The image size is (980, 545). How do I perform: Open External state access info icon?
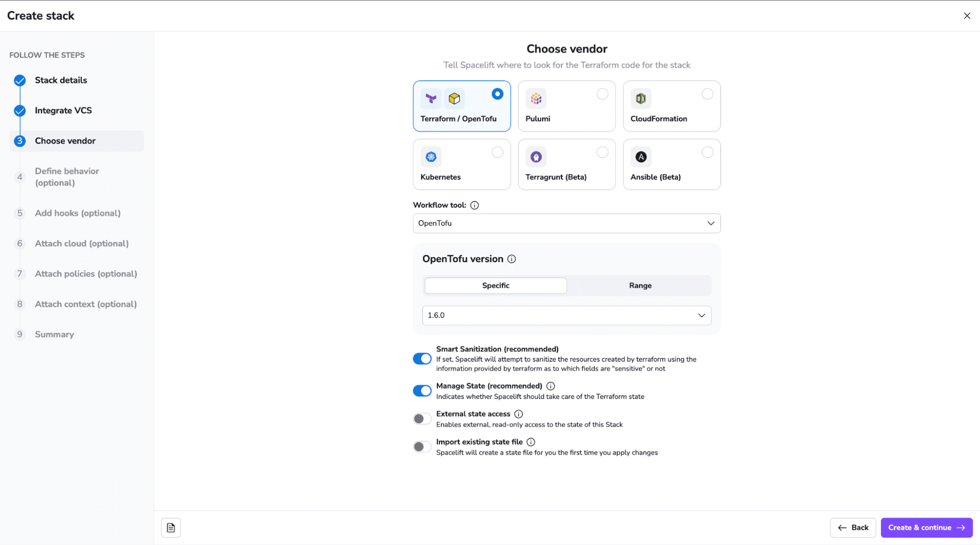click(x=519, y=414)
